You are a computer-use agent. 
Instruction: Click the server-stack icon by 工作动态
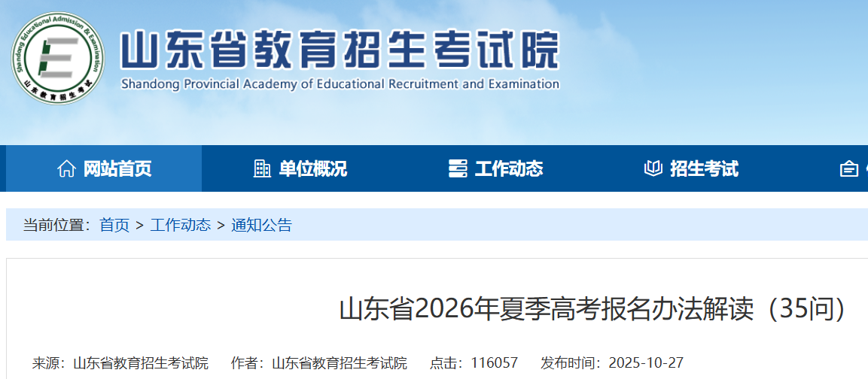click(458, 168)
